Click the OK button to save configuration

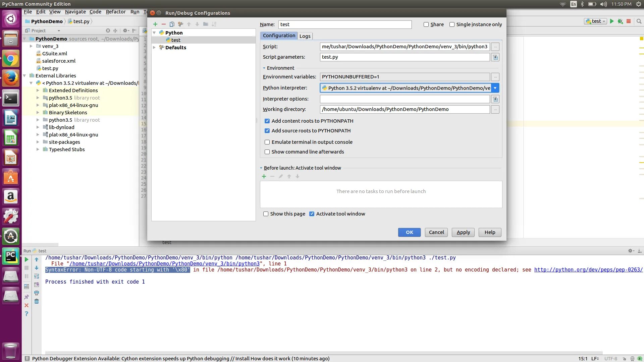(x=409, y=232)
